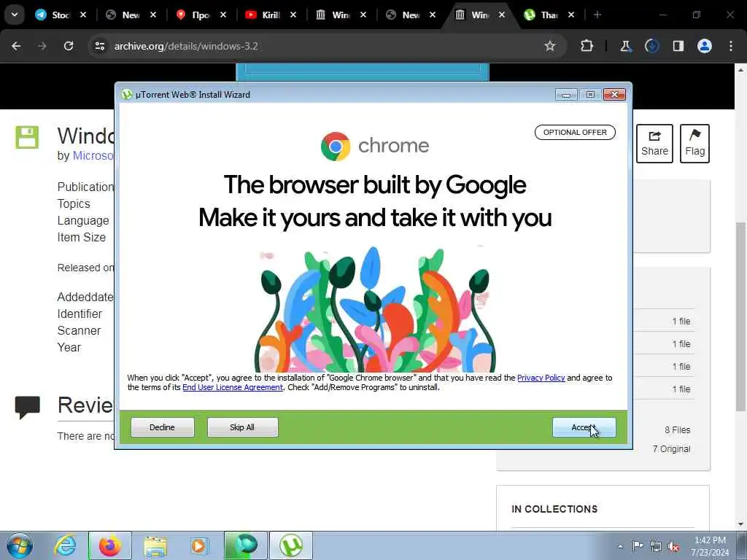Open Chrome's three-dot menu
The width and height of the screenshot is (747, 560).
(731, 46)
